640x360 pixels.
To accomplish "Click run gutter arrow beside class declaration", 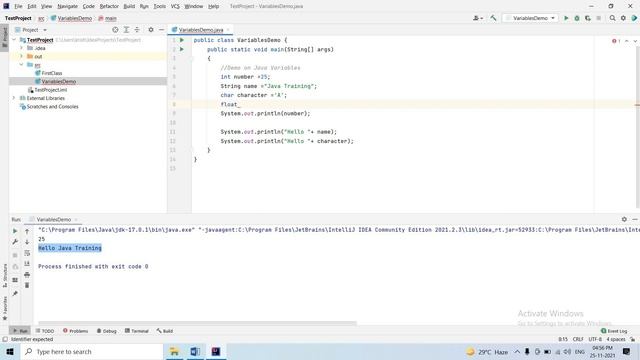I will coord(182,40).
